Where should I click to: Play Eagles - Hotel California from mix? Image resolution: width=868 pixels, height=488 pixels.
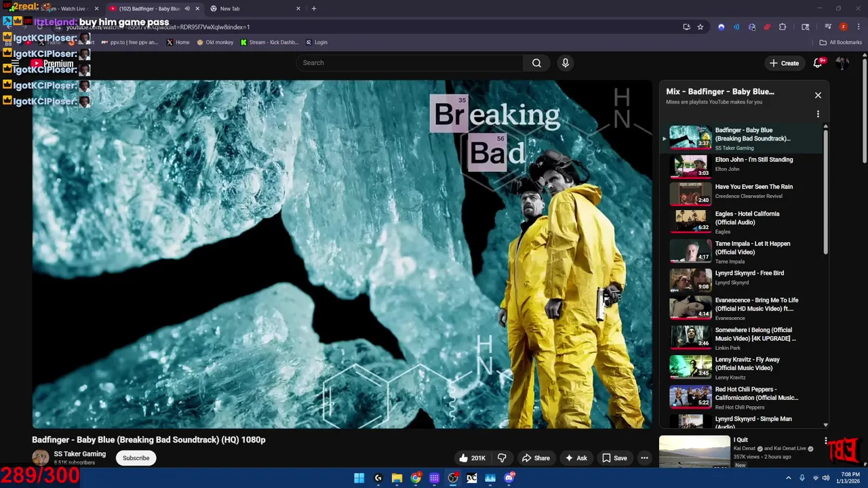pos(743,222)
